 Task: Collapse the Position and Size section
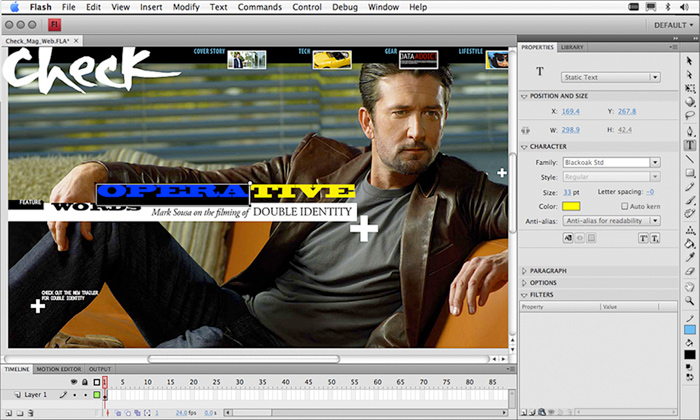pos(524,96)
